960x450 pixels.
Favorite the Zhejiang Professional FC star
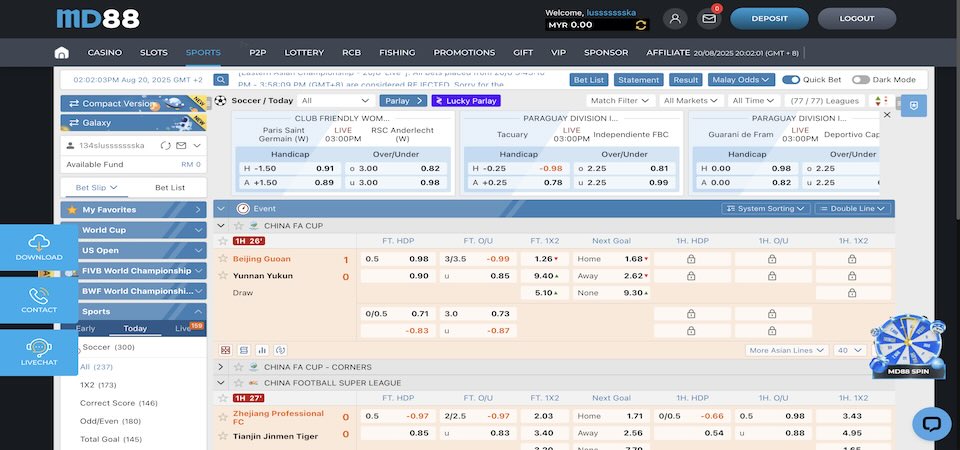tap(223, 418)
